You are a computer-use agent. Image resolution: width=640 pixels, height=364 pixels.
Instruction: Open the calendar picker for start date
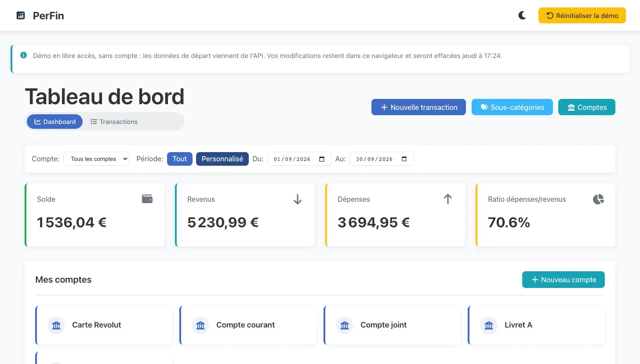322,159
